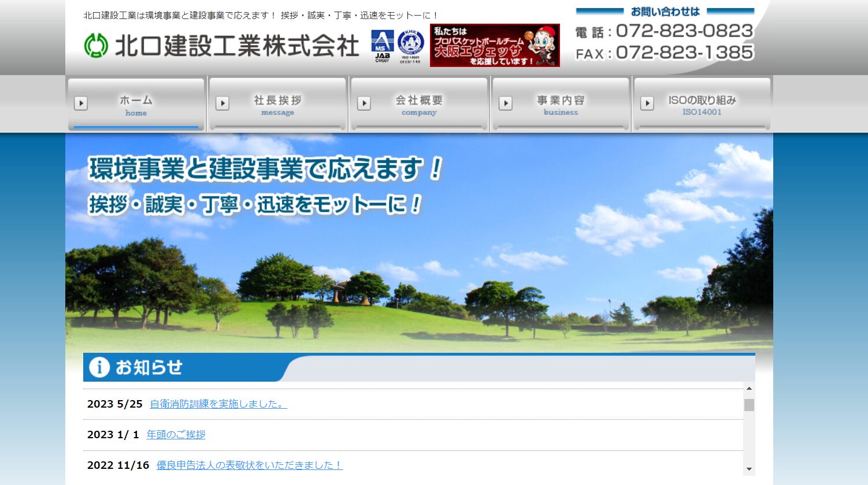Click the play arrow on the ISOの取り組み tab
This screenshot has width=868, height=485.
(647, 103)
